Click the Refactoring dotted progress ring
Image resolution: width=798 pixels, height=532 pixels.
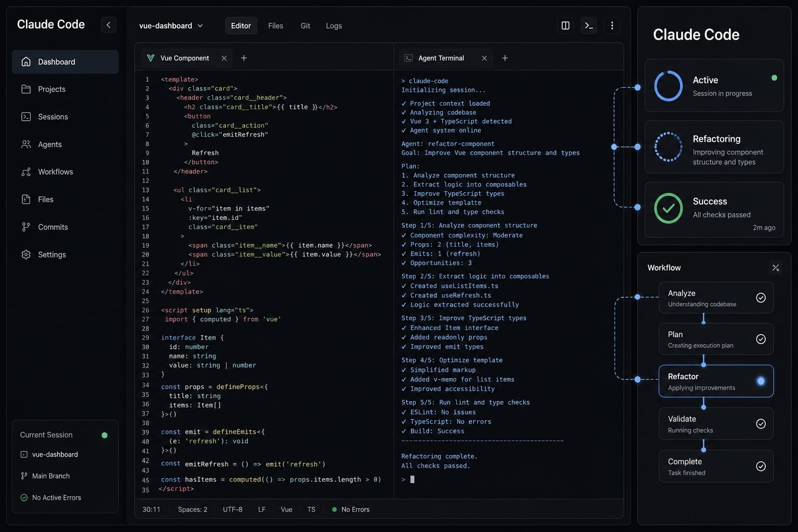(669, 147)
